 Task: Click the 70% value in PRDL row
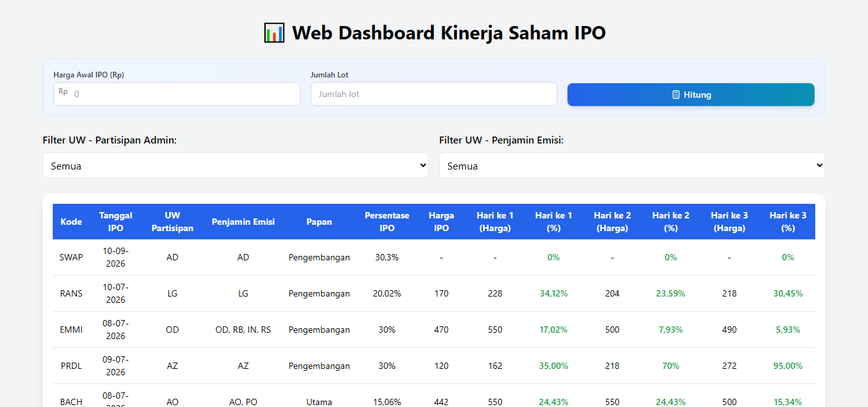[671, 366]
